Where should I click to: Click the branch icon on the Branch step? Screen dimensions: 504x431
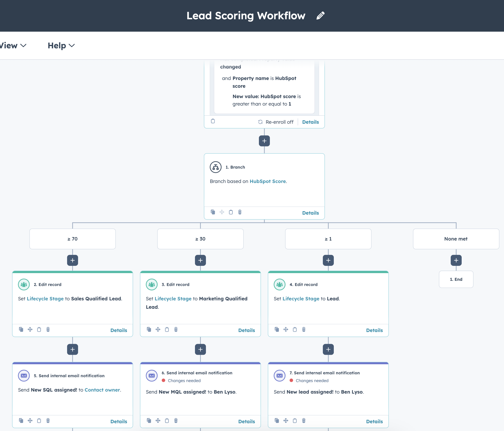click(x=215, y=167)
